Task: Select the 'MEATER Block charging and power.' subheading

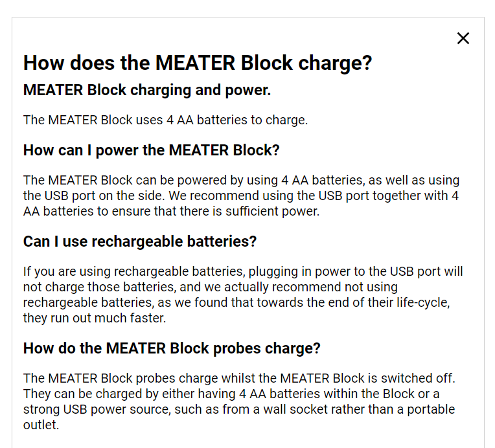Action: tap(147, 90)
